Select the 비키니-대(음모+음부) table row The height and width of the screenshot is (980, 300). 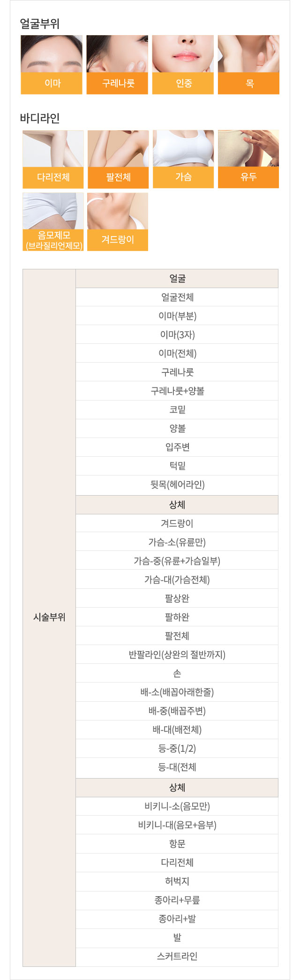177,825
